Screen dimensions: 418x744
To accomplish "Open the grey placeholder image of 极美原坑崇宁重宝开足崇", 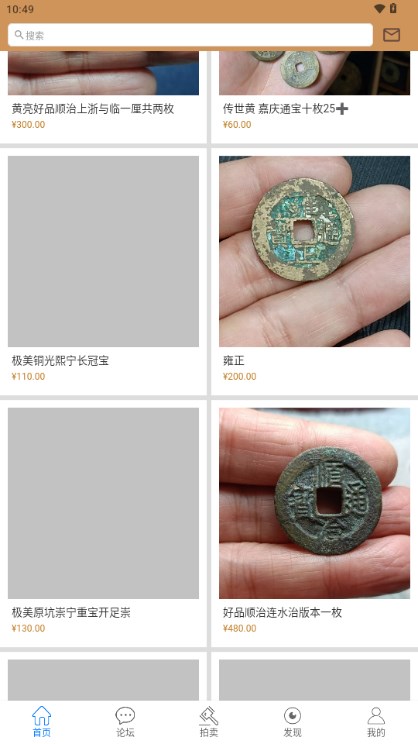I will (x=103, y=503).
